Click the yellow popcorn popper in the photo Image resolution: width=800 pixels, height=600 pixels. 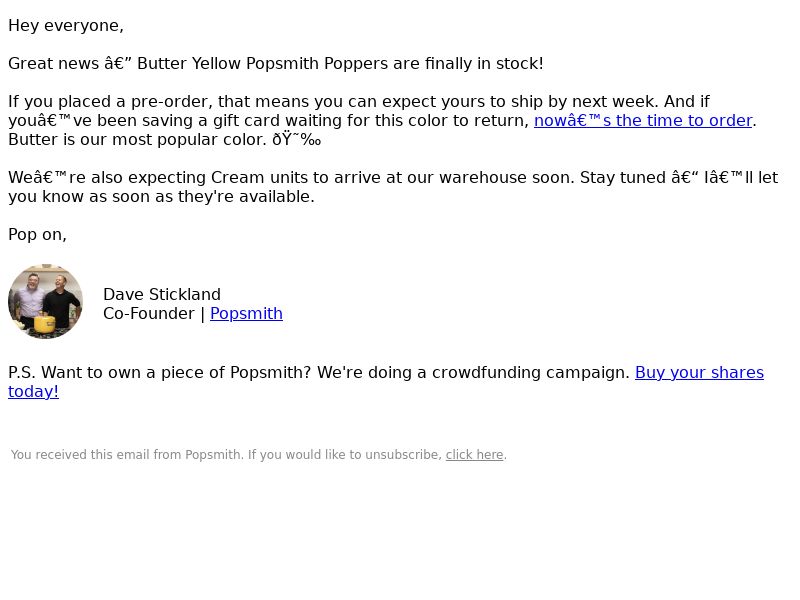(44, 323)
